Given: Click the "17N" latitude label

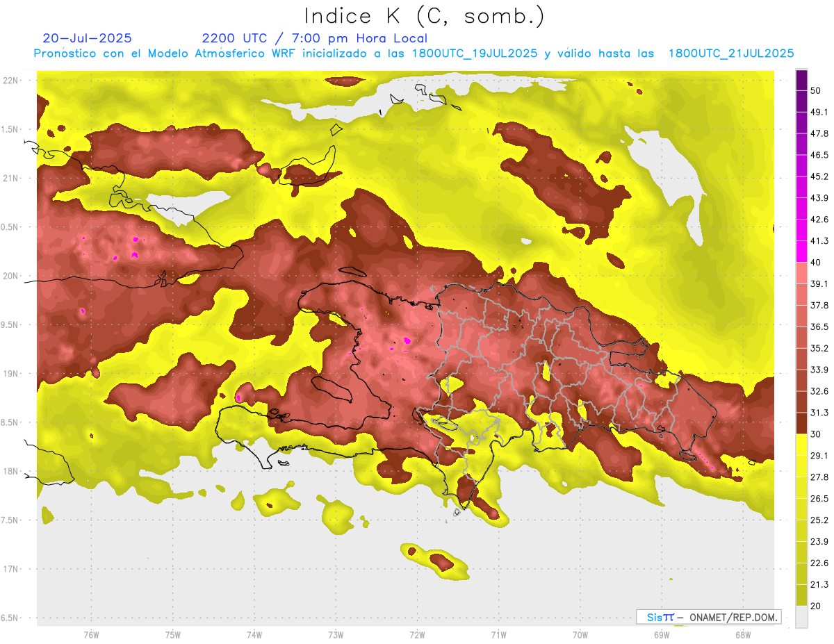Looking at the screenshot, I should pos(10,569).
